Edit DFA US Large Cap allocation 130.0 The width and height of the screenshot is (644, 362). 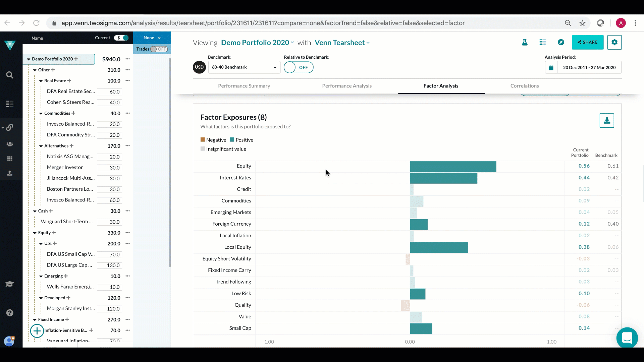pyautogui.click(x=110, y=265)
